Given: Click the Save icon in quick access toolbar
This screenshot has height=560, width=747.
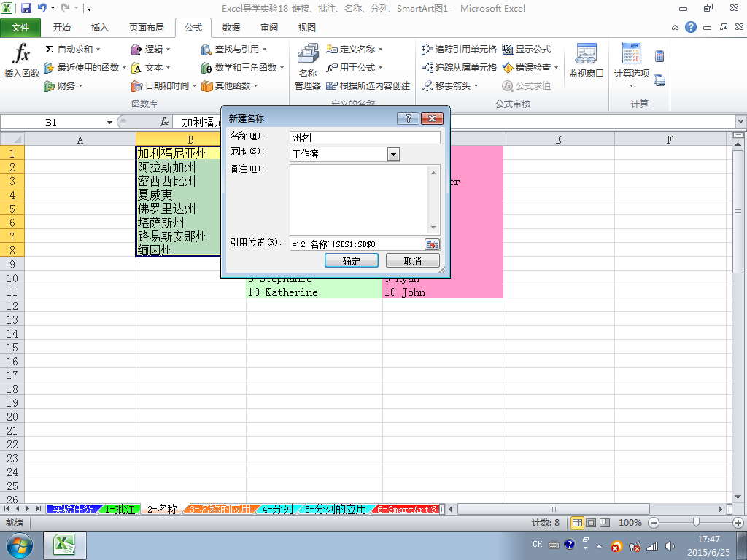Looking at the screenshot, I should (26, 8).
